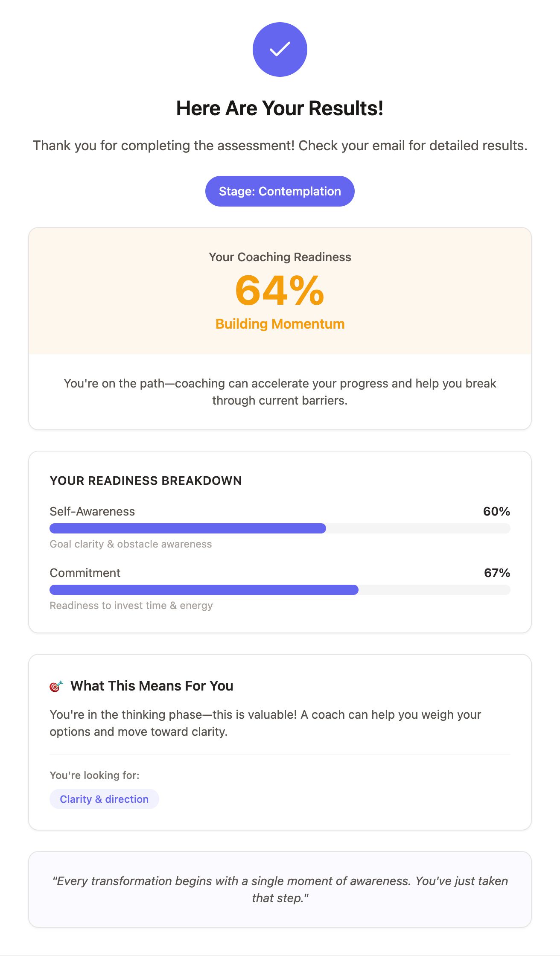Click the Goal clarity & obstacle awareness caption
This screenshot has height=956, width=560.
131,544
